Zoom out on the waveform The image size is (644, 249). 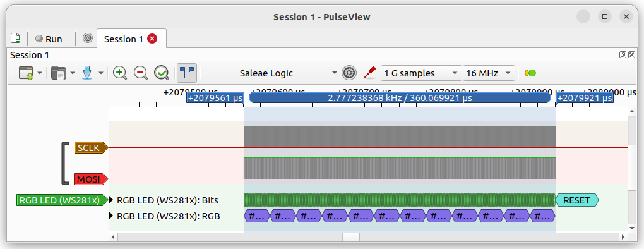140,73
